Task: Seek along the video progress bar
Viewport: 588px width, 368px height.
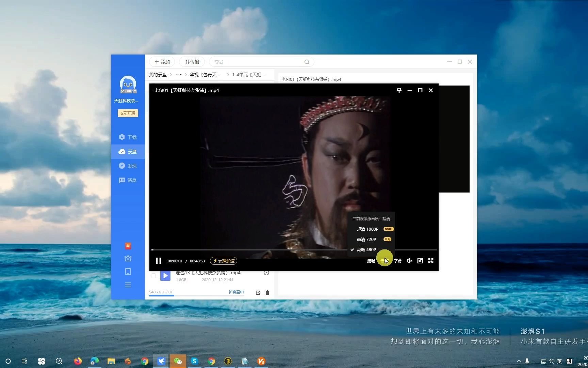Action: click(294, 250)
